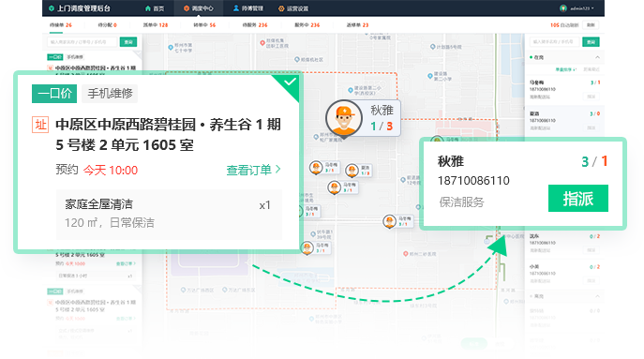Click the 郑煤机社区 map pin
Viewport: 644px width, 359px height.
point(296,60)
